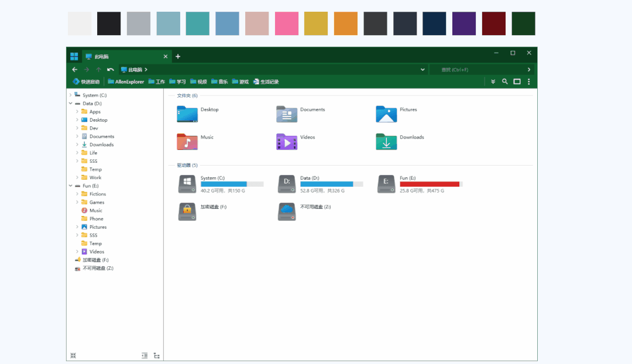This screenshot has height=364, width=632.
Task: Open the Music folder in main pane
Action: pos(187,142)
